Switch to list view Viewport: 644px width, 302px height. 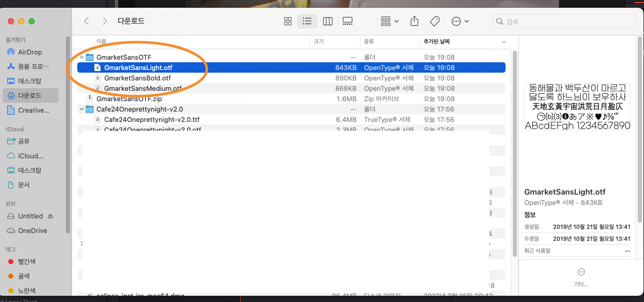click(x=307, y=21)
